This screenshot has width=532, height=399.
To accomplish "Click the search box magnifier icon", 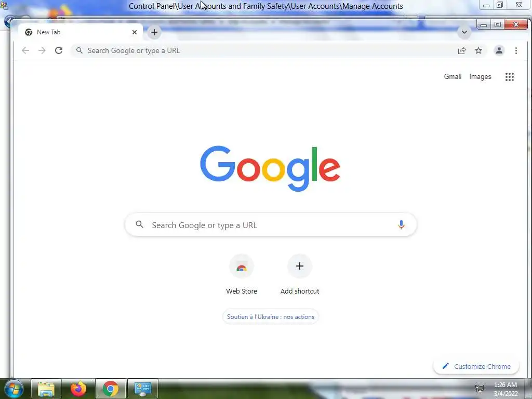I will 139,224.
